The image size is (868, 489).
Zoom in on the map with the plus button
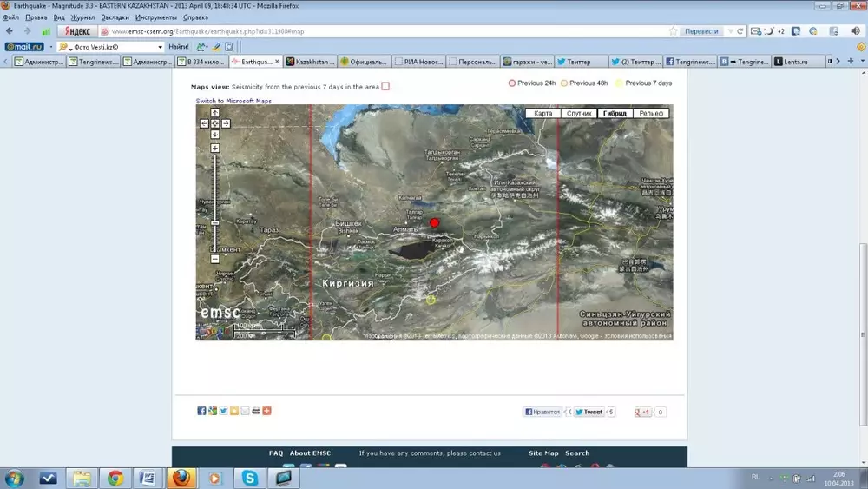pyautogui.click(x=214, y=149)
